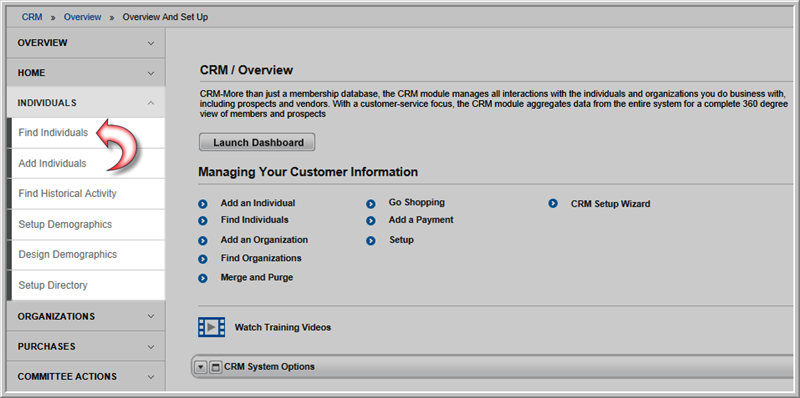800x398 pixels.
Task: Click the CRM / Overview heading
Action: click(x=246, y=70)
